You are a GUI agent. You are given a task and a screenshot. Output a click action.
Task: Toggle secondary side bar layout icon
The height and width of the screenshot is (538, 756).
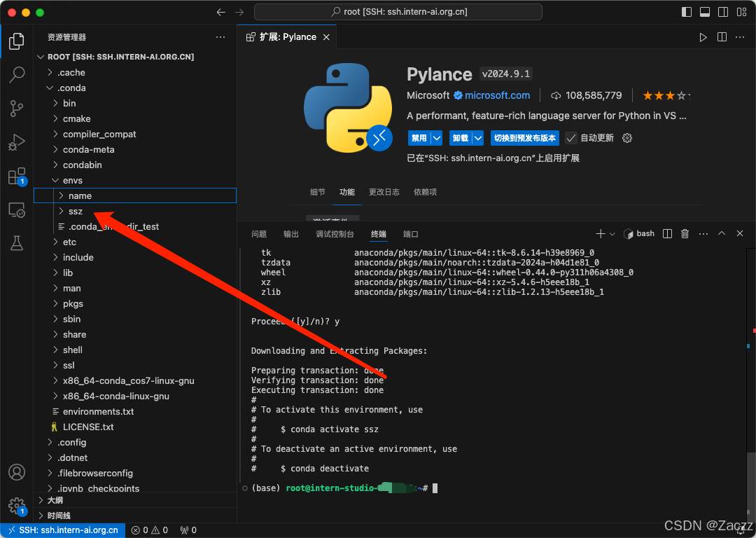click(x=723, y=12)
